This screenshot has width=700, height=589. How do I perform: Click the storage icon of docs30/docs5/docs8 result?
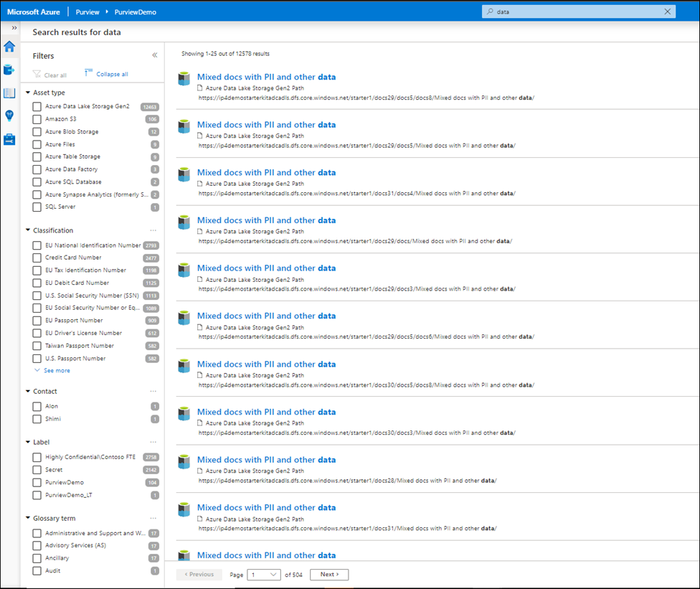184,366
